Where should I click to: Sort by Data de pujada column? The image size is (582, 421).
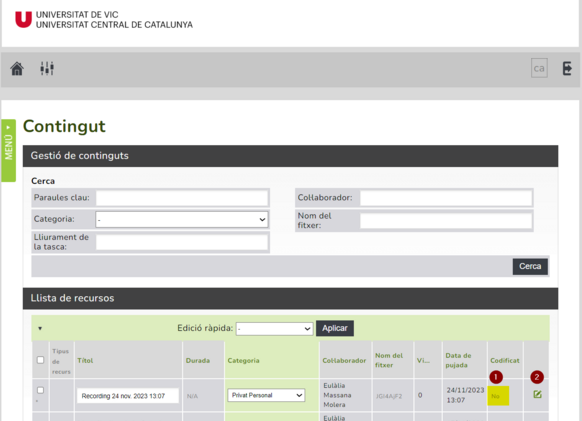pyautogui.click(x=458, y=360)
